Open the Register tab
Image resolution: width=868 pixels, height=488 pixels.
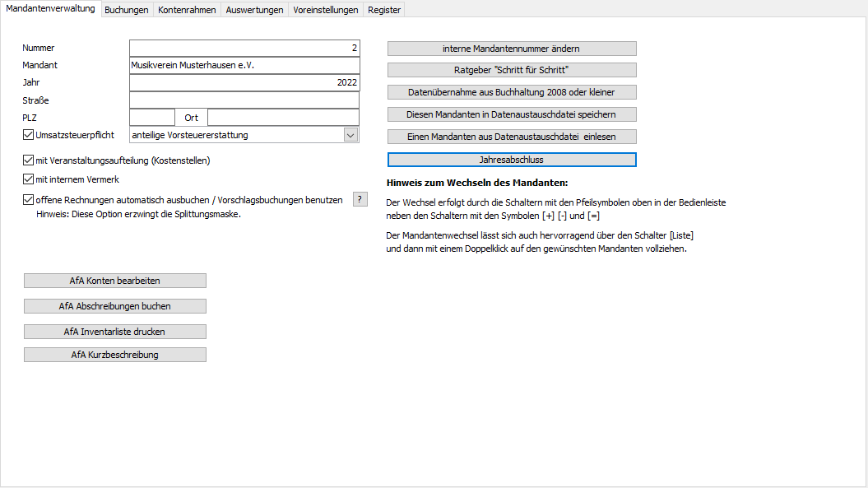[x=384, y=10]
